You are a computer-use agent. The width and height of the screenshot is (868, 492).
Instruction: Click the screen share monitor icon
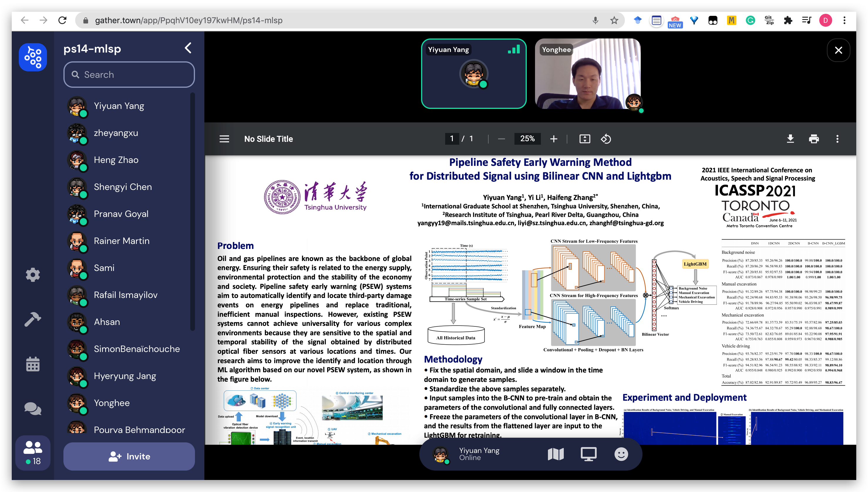pyautogui.click(x=588, y=454)
